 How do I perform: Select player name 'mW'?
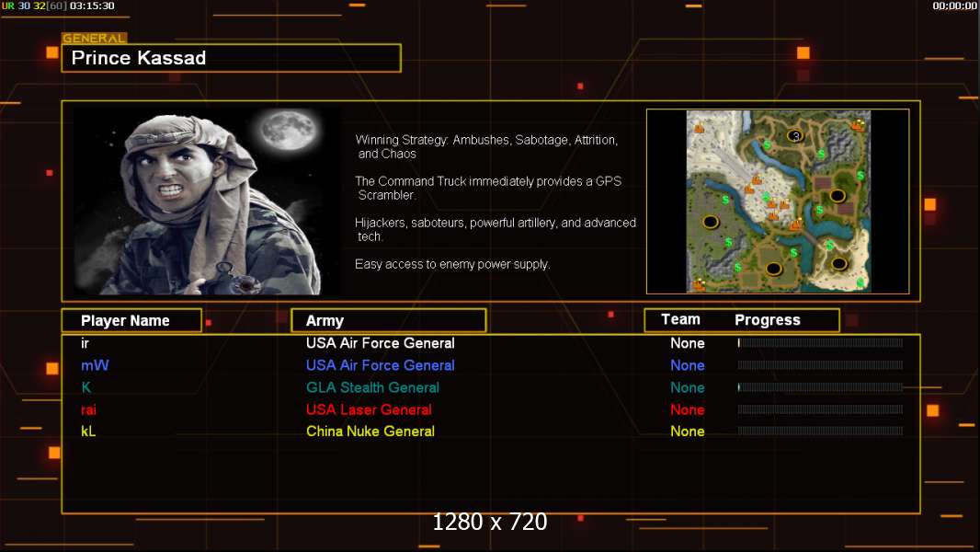tap(95, 366)
